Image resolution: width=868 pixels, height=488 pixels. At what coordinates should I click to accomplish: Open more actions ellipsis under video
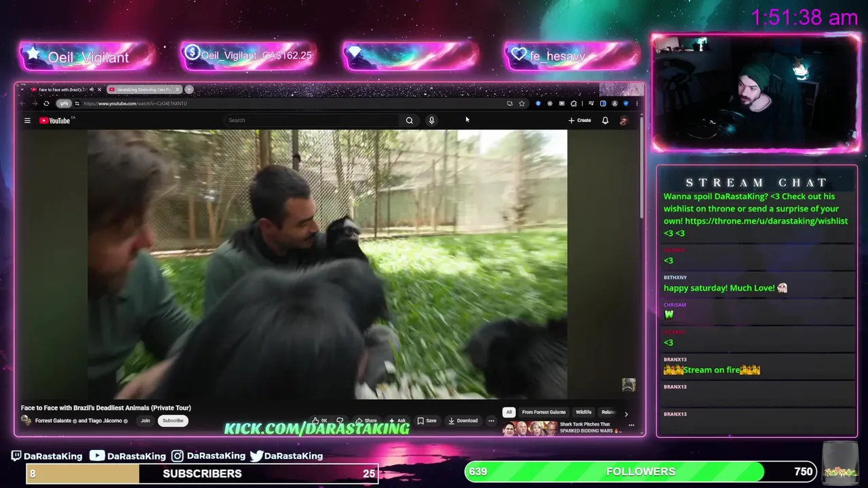pyautogui.click(x=492, y=421)
